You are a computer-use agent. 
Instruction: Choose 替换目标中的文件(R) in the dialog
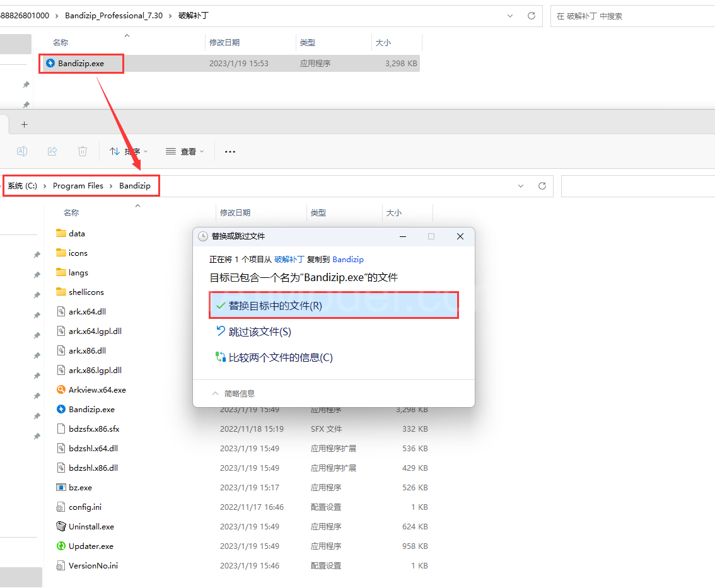tap(334, 306)
